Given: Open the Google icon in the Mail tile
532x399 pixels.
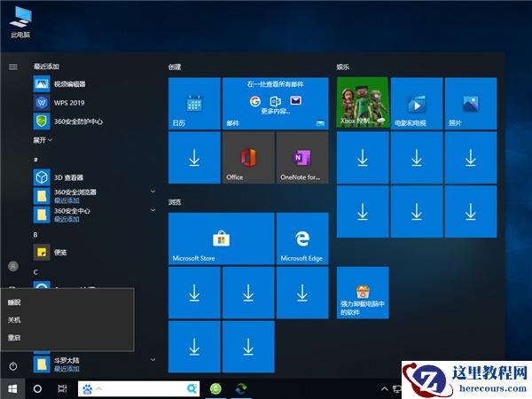Looking at the screenshot, I should 255,101.
